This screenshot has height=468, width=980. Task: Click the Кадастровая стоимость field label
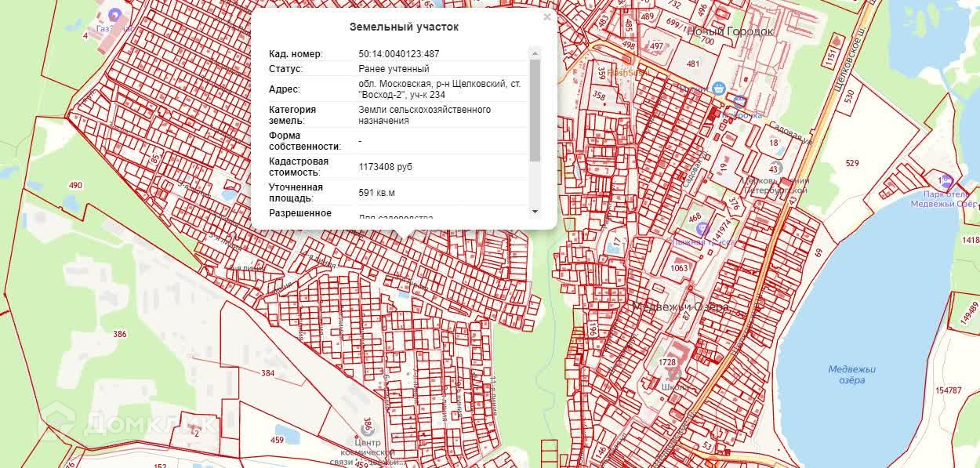(299, 167)
